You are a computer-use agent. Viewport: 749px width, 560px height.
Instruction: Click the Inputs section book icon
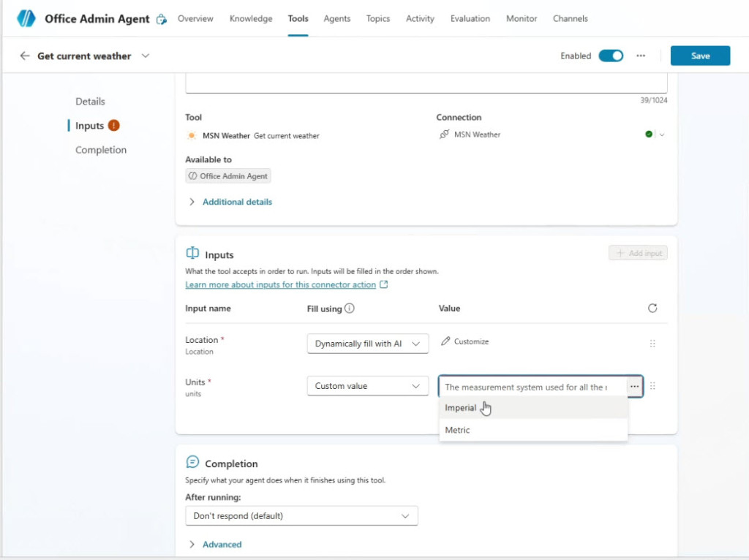coord(192,253)
